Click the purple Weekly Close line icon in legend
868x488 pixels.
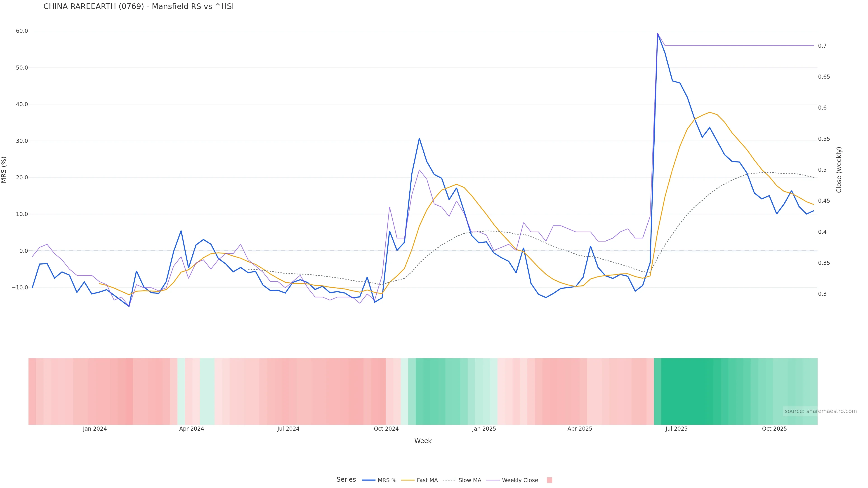click(x=493, y=480)
